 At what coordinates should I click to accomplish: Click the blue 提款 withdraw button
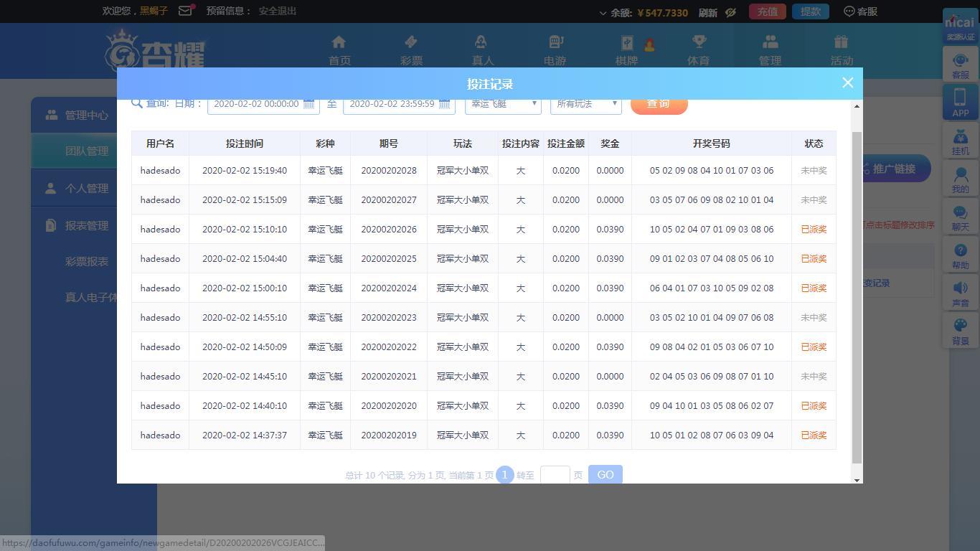click(811, 11)
